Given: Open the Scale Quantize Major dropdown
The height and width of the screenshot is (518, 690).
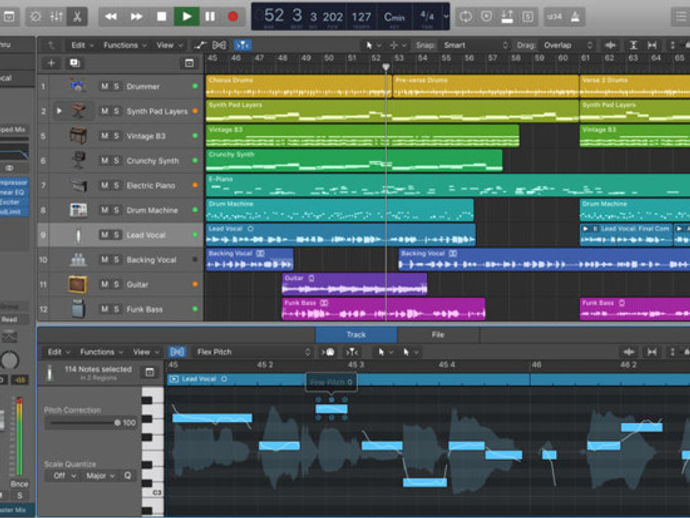Looking at the screenshot, I should 101,476.
